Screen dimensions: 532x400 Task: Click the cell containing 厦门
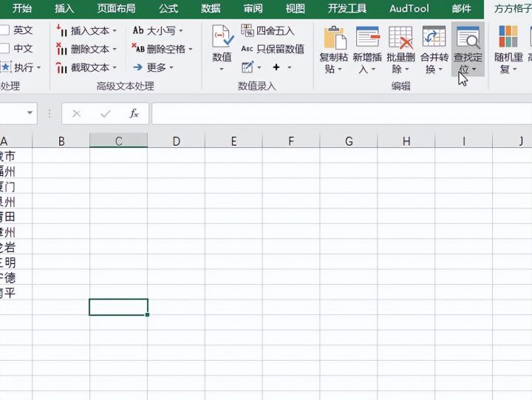click(16, 186)
